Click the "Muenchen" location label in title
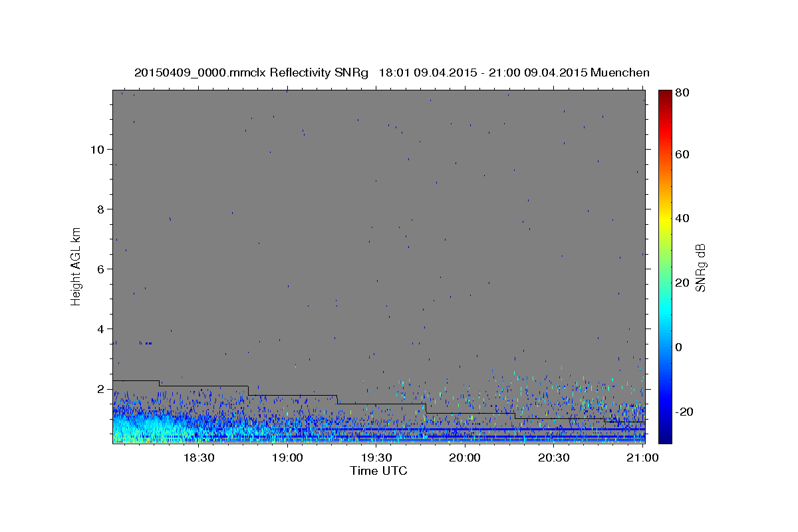This screenshot has width=798, height=532. click(620, 72)
